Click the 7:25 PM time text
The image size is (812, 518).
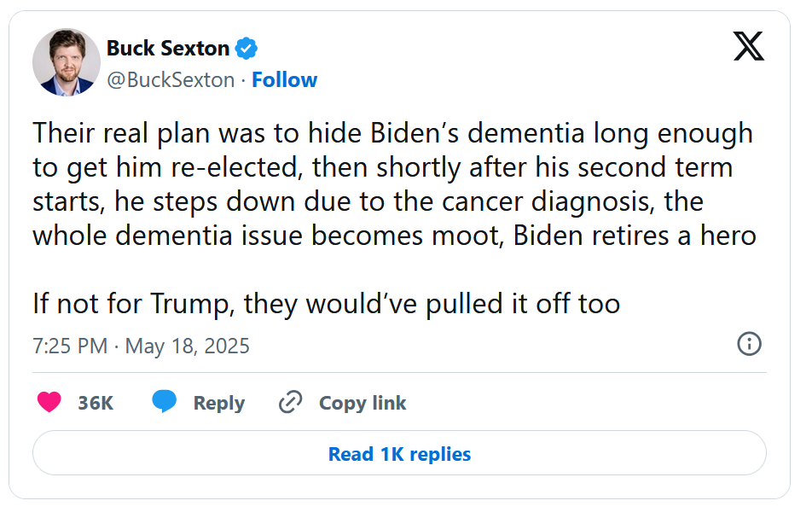point(70,346)
